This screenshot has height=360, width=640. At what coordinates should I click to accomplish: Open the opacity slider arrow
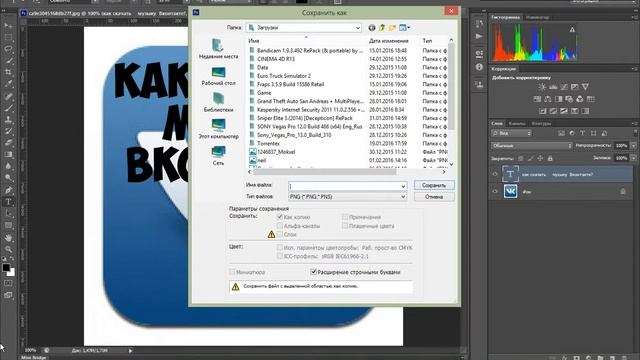tap(633, 146)
